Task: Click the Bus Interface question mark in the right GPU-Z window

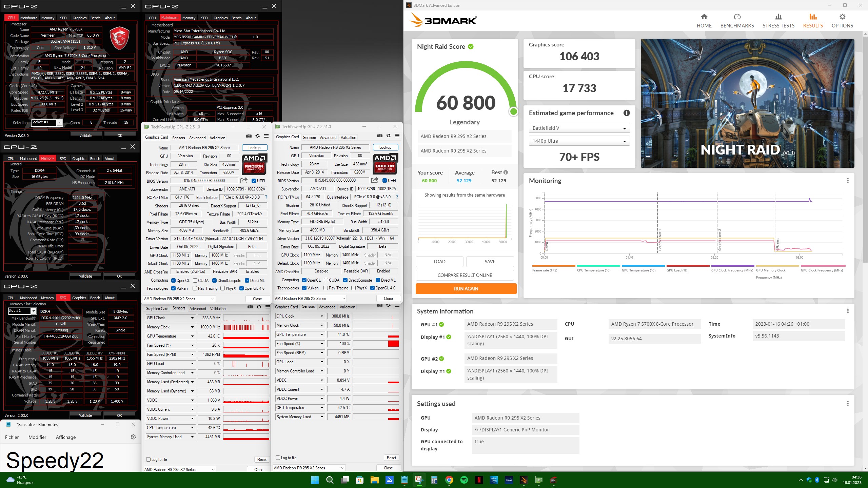Action: coord(397,197)
